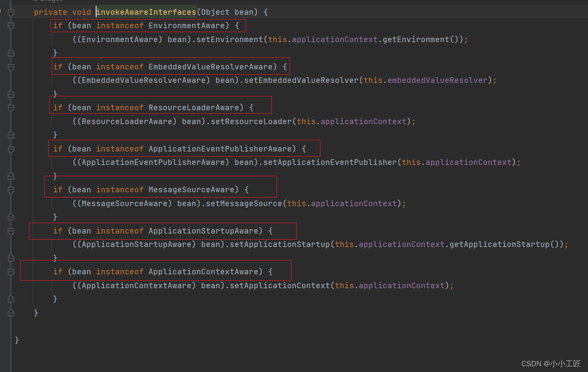Select ApplicationEventPublisherAware in the instanceof check
The height and width of the screenshot is (372, 588).
[x=220, y=149]
